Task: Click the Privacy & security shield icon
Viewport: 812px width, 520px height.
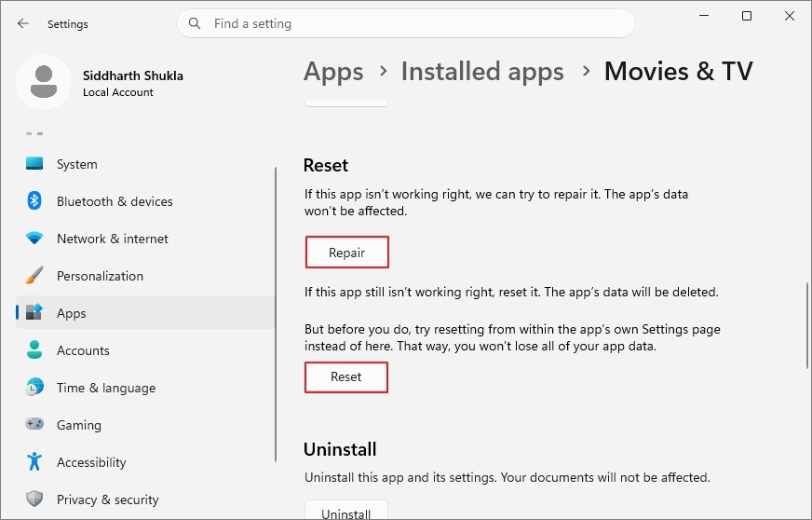Action: coord(34,499)
